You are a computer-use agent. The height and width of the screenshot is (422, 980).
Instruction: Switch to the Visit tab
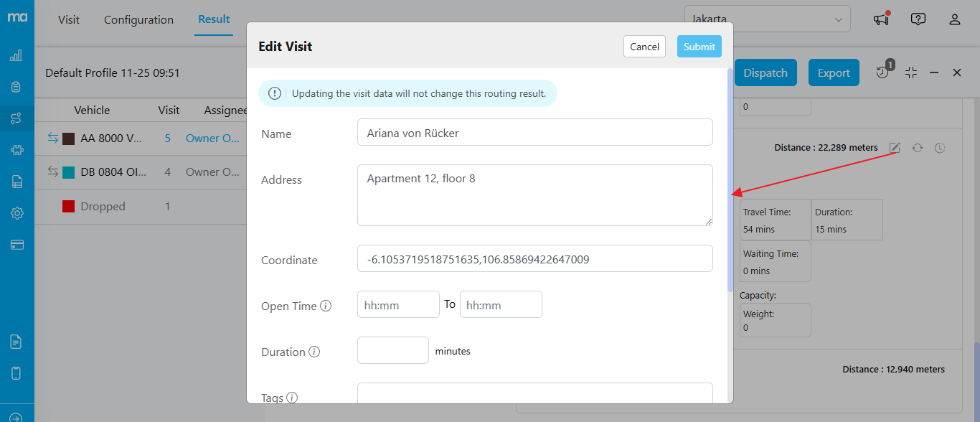point(69,19)
